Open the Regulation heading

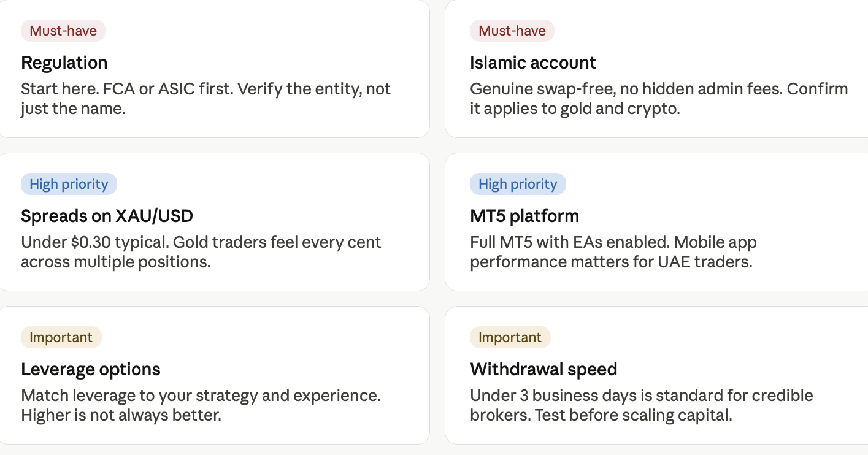click(x=64, y=63)
